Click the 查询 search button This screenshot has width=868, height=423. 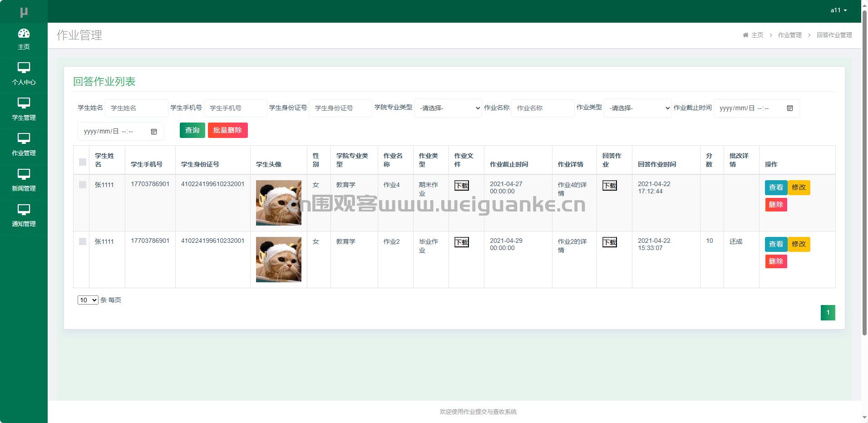tap(192, 130)
